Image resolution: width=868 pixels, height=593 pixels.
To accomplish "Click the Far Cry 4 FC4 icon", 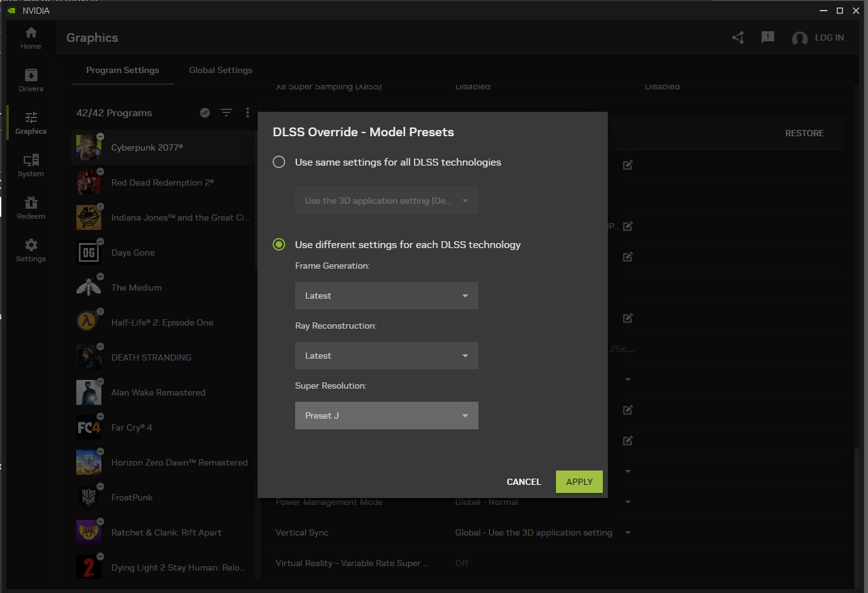I will coord(89,427).
